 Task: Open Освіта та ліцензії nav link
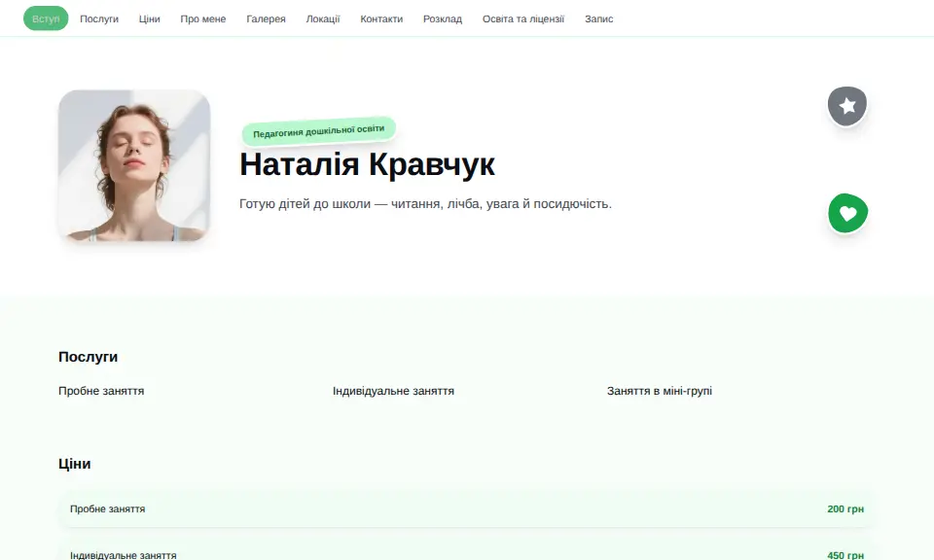pyautogui.click(x=523, y=19)
